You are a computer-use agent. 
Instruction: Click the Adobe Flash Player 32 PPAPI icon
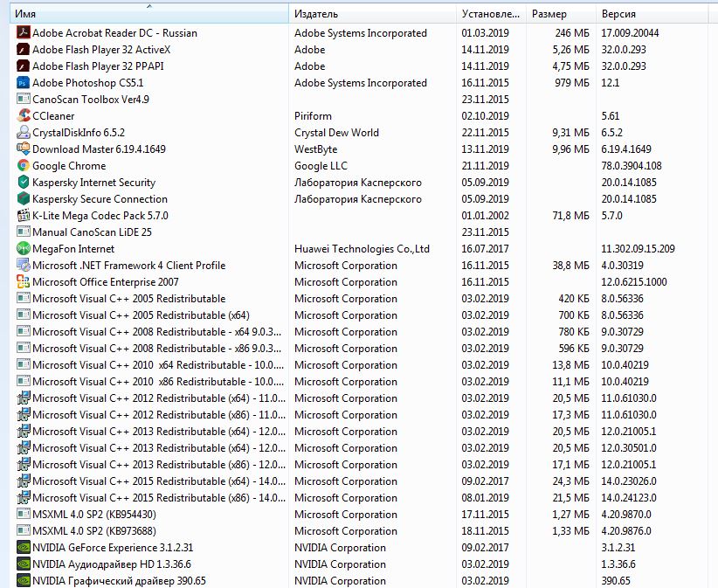(x=23, y=66)
